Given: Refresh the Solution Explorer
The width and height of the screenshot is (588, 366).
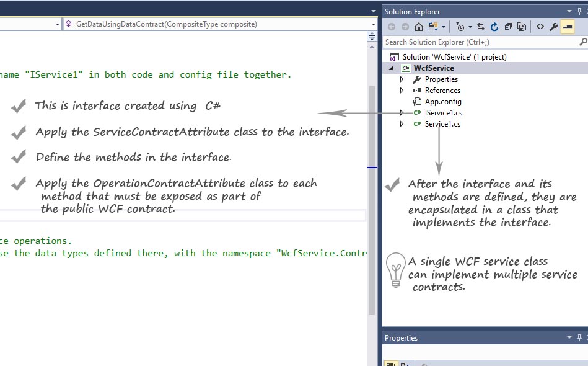Looking at the screenshot, I should pos(494,27).
